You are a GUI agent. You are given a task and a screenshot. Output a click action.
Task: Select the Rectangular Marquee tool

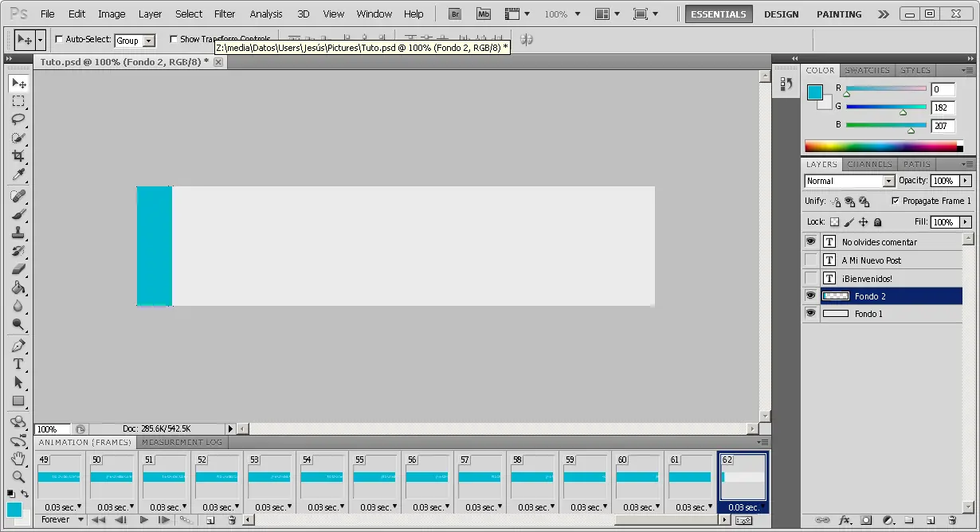(x=18, y=101)
